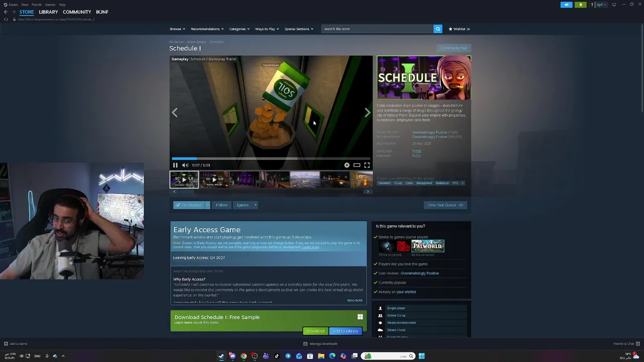Viewport: 644px width, 362px height.
Task: Go to next media with right arrow
Action: [367, 113]
